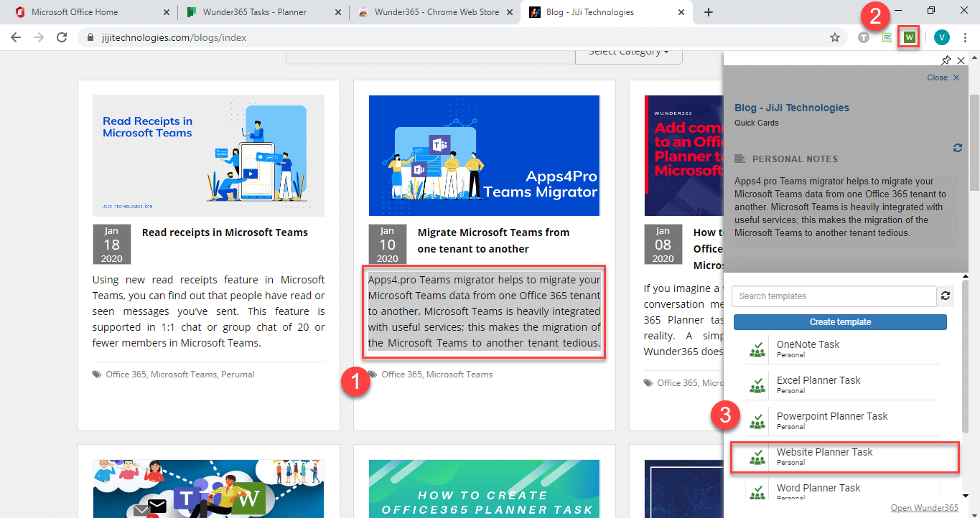Viewport: 980px width, 518px height.
Task: Click the Excel Planner Task group icon
Action: tap(757, 385)
